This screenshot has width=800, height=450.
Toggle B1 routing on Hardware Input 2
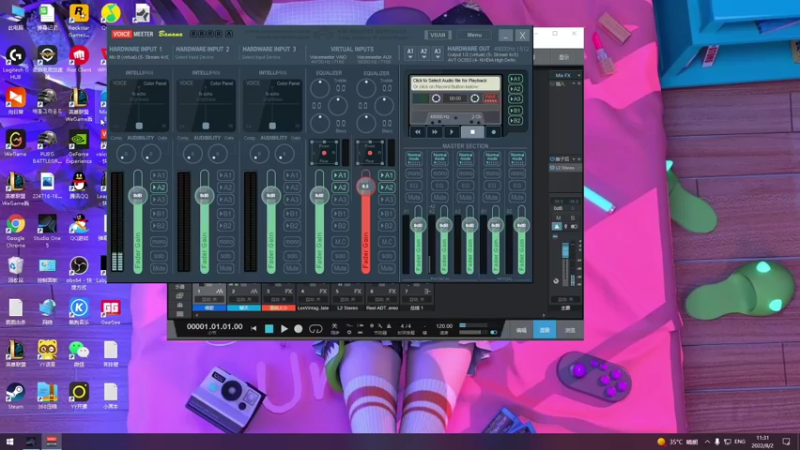pyautogui.click(x=226, y=214)
